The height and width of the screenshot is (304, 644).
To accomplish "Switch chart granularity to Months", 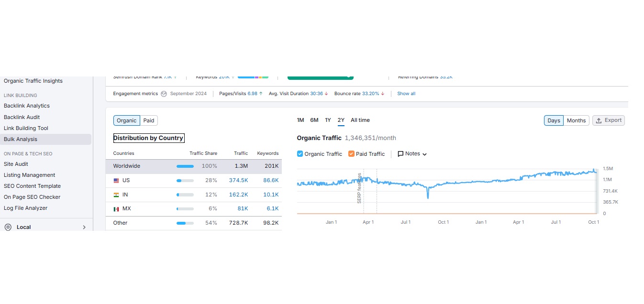I will tap(576, 120).
